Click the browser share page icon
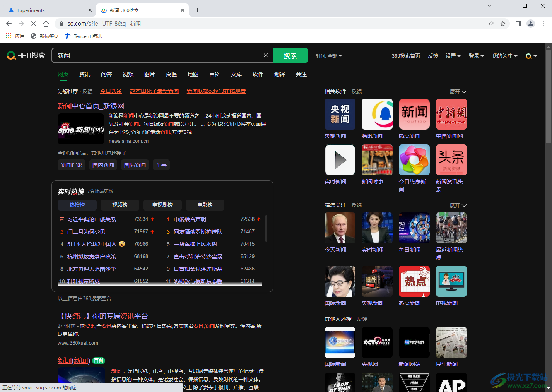Screen dimensions: 552x392 490,24
